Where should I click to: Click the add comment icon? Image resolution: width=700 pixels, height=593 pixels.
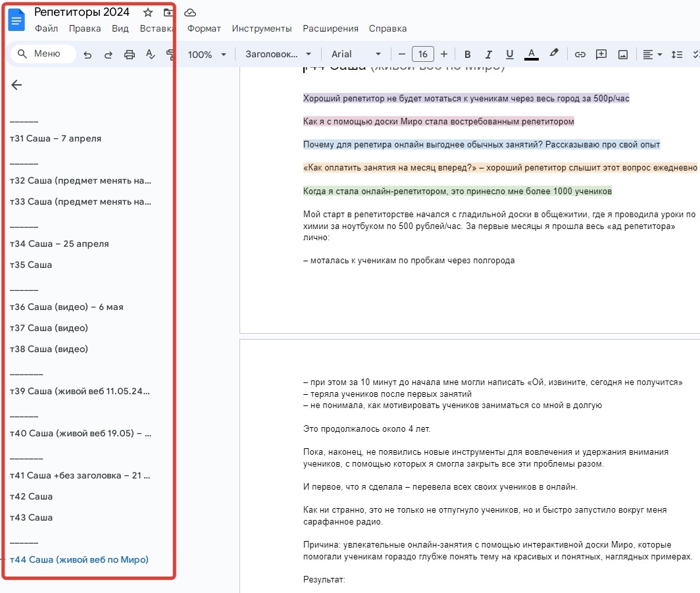[601, 55]
